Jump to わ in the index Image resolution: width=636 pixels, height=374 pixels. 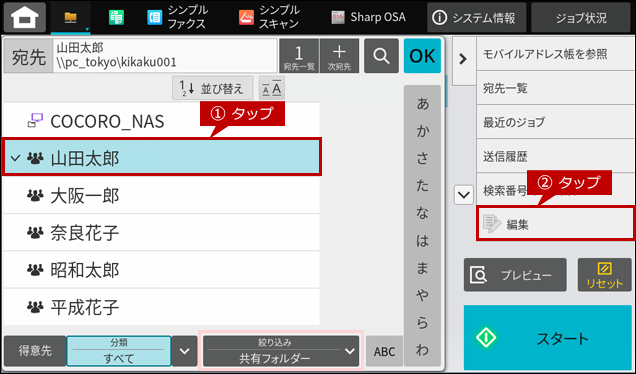[422, 349]
